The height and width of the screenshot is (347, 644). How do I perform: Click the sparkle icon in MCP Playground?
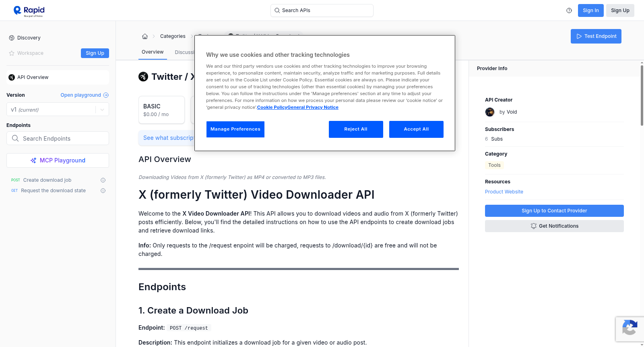coord(33,160)
